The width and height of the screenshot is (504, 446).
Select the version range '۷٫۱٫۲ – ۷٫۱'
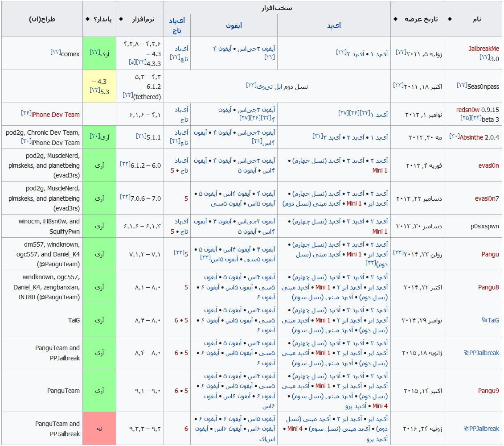145,254
